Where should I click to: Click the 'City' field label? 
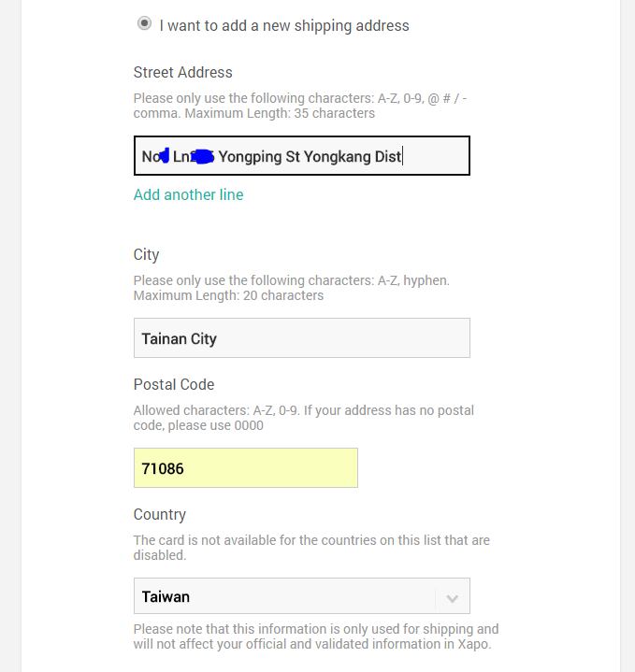point(146,254)
